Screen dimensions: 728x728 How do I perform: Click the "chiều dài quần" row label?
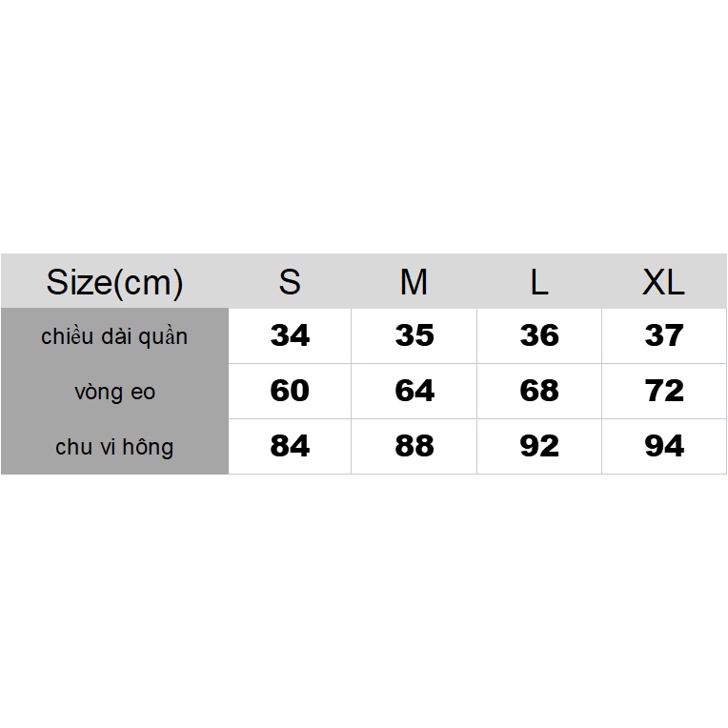tap(114, 336)
